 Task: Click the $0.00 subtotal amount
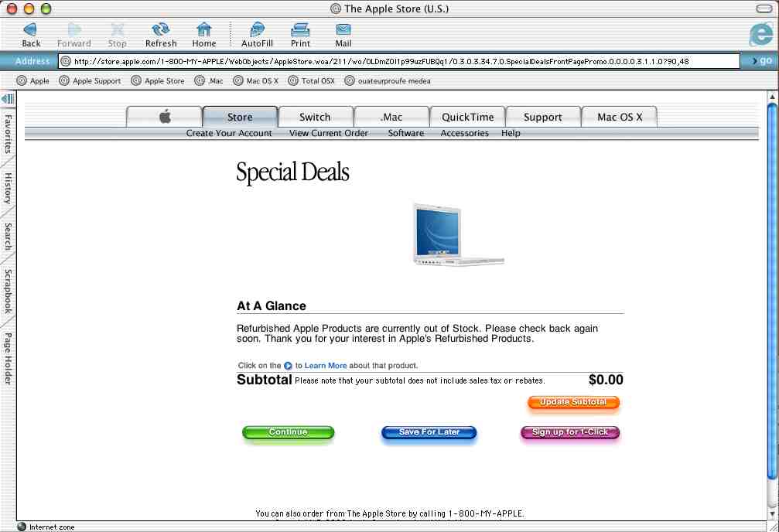[x=606, y=380]
